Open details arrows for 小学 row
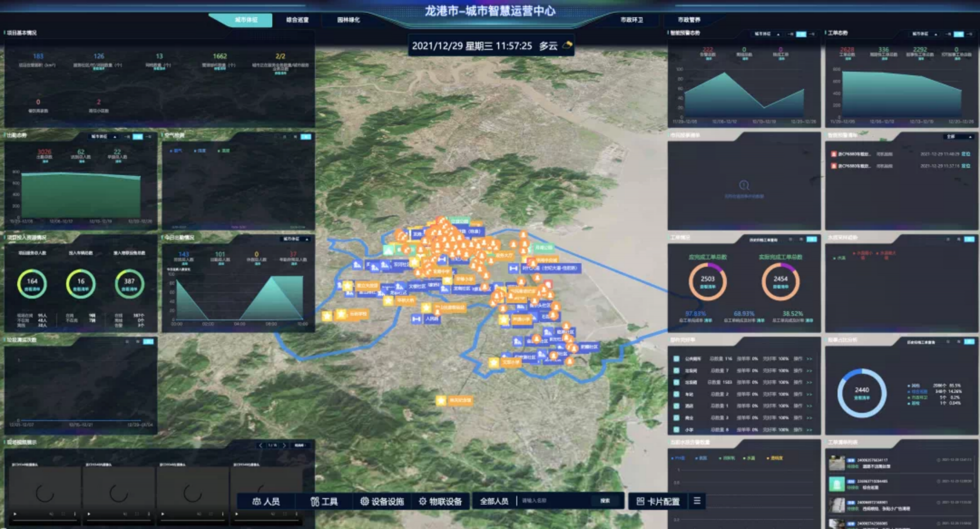 (x=809, y=429)
